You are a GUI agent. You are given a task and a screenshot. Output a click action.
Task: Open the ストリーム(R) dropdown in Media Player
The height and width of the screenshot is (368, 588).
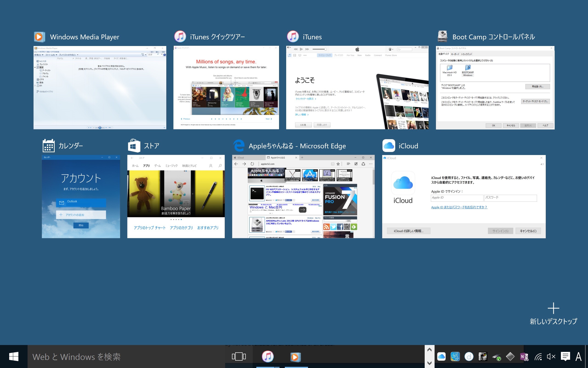point(51,55)
